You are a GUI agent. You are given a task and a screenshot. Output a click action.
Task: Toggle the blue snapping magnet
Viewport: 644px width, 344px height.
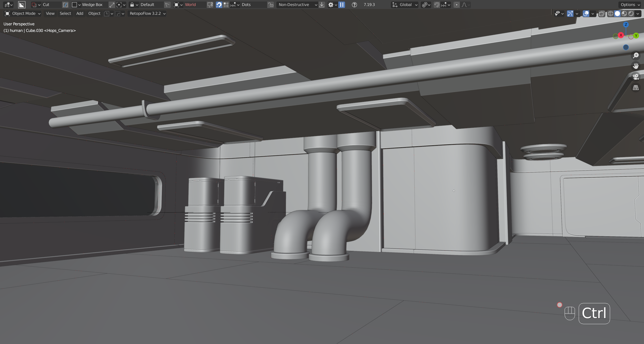[219, 5]
